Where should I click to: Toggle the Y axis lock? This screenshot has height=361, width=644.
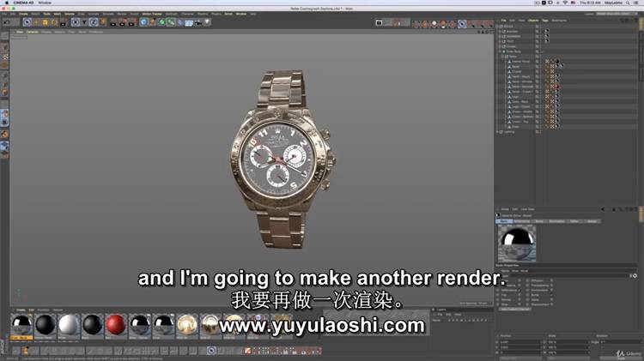[84, 22]
